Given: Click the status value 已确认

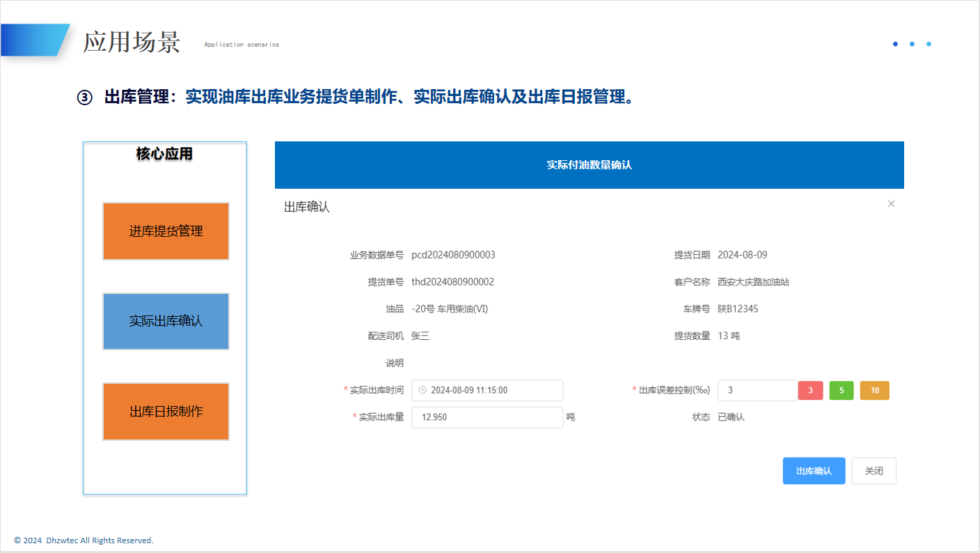Looking at the screenshot, I should (731, 417).
